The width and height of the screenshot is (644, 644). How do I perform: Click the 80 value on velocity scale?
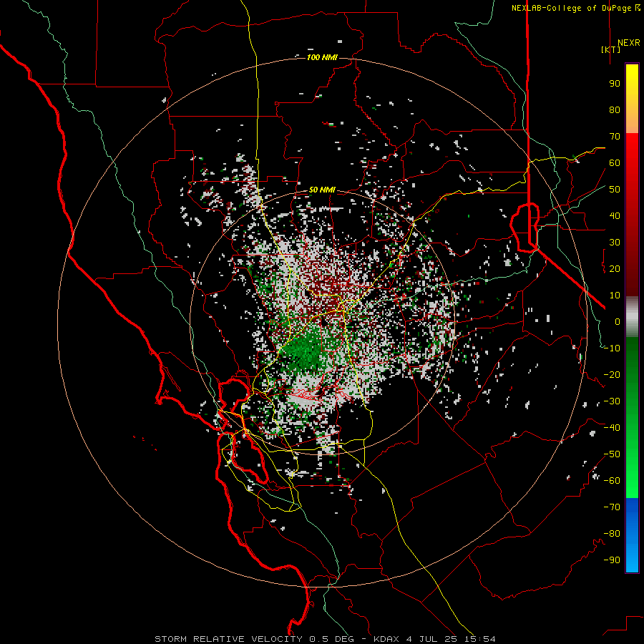pyautogui.click(x=615, y=110)
